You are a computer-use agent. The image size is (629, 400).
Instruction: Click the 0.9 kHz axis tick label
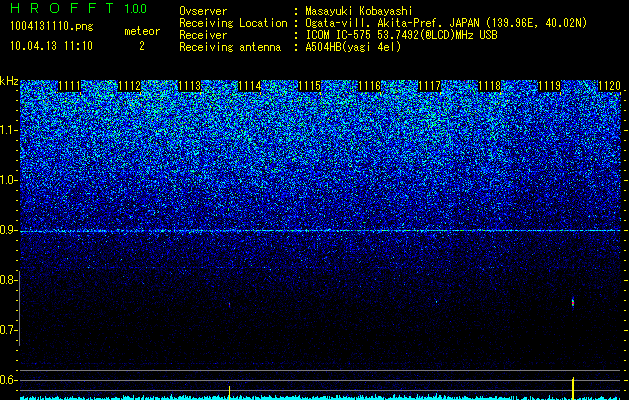9,230
